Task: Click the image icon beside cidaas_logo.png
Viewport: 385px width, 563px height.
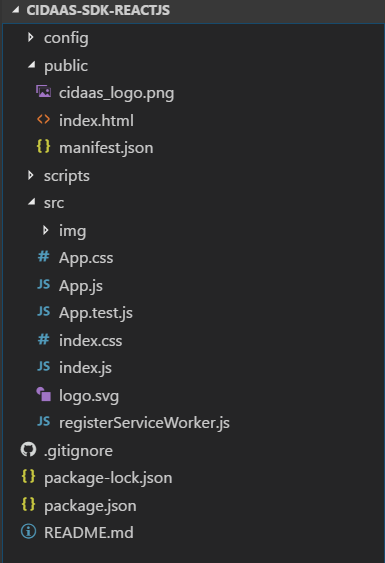Action: pos(43,92)
